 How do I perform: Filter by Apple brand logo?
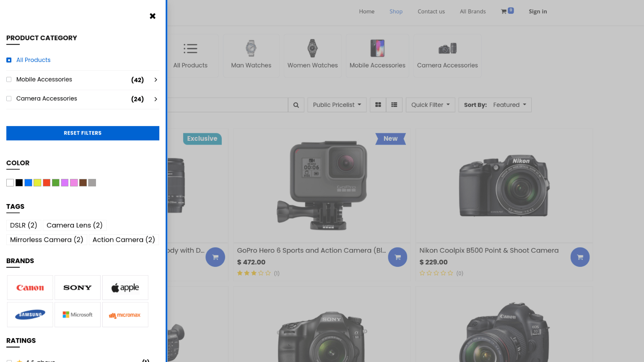coord(125,288)
